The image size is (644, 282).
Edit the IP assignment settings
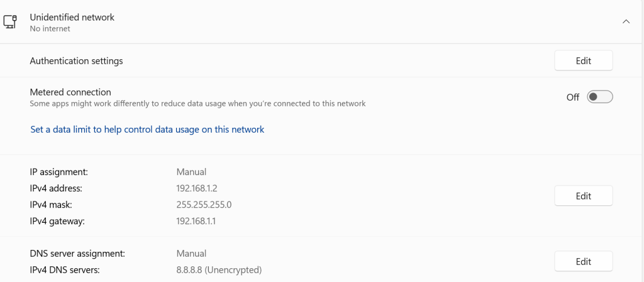(x=583, y=196)
